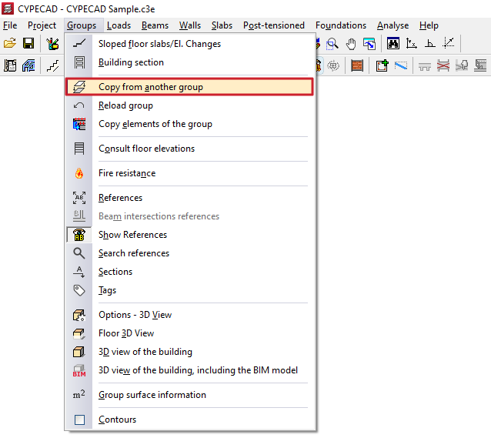Select Options - 3D View

click(190, 315)
